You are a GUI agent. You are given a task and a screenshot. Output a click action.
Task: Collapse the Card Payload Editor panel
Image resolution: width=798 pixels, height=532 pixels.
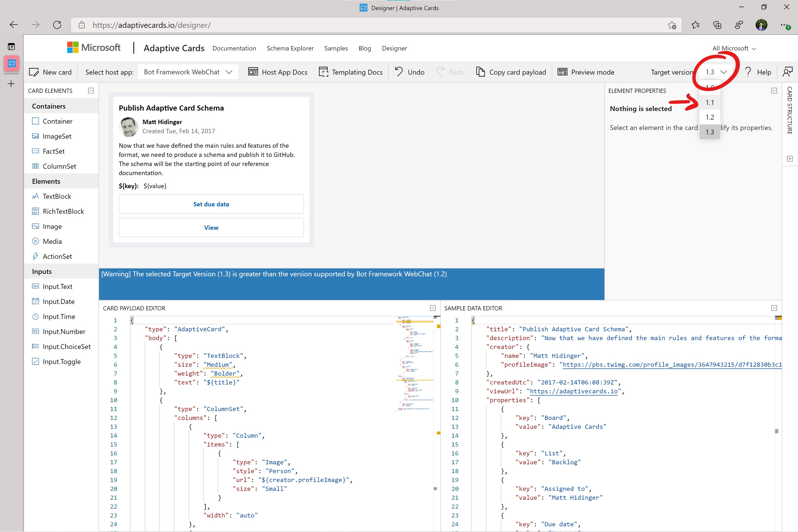pos(432,308)
